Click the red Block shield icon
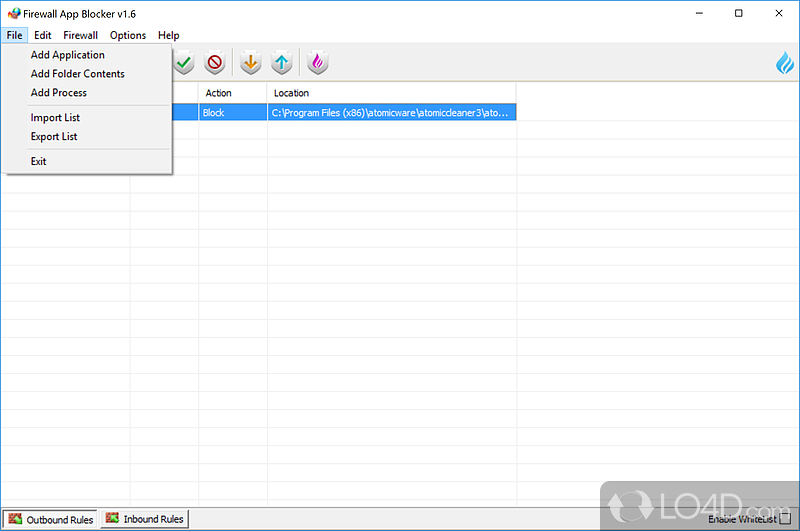 click(215, 64)
